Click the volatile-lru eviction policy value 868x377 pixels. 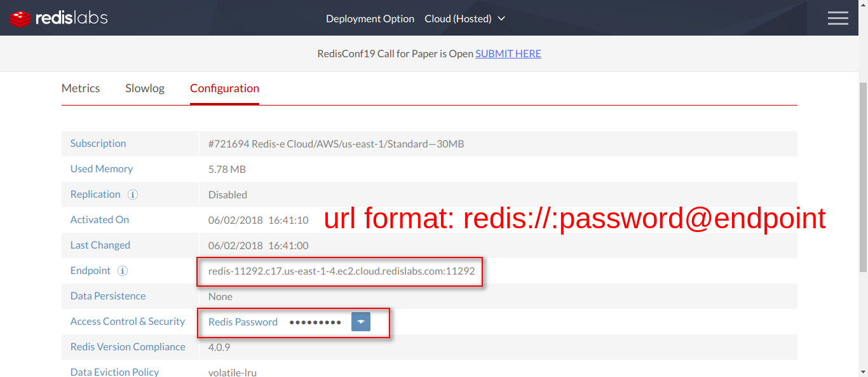coord(233,373)
